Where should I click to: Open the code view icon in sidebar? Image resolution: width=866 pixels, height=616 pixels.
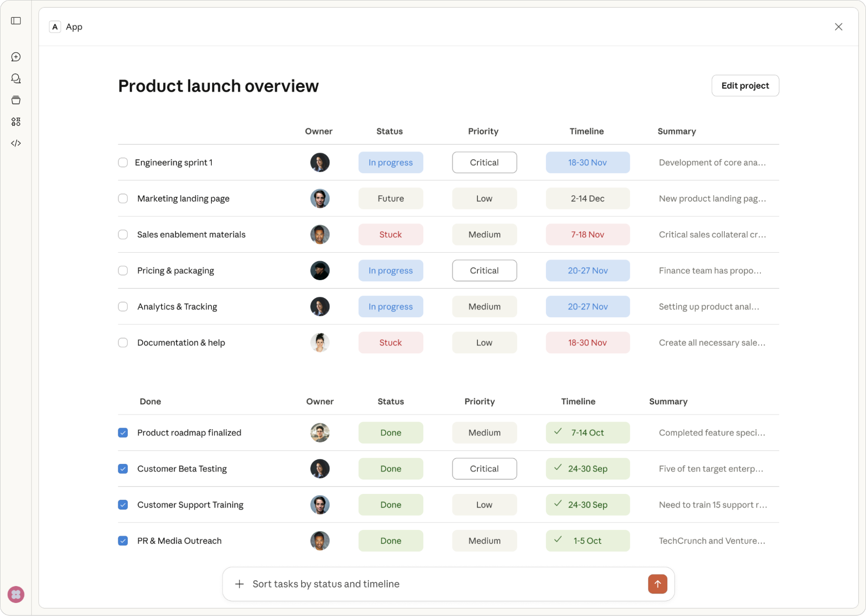[x=16, y=143]
